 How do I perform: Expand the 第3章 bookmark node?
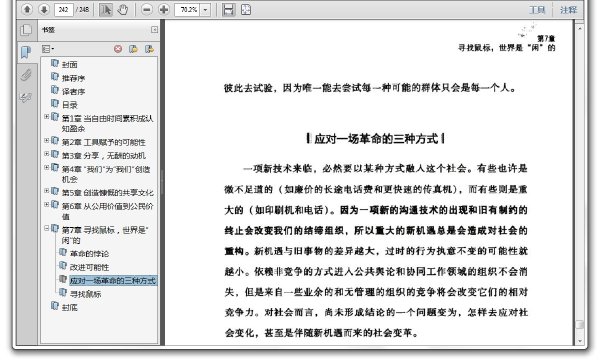[46, 154]
